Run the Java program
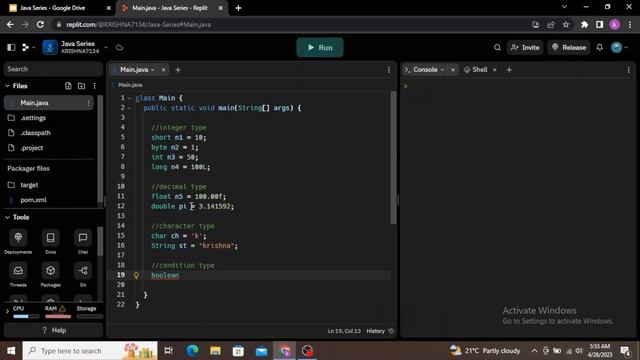The width and height of the screenshot is (640, 360). pyautogui.click(x=320, y=47)
